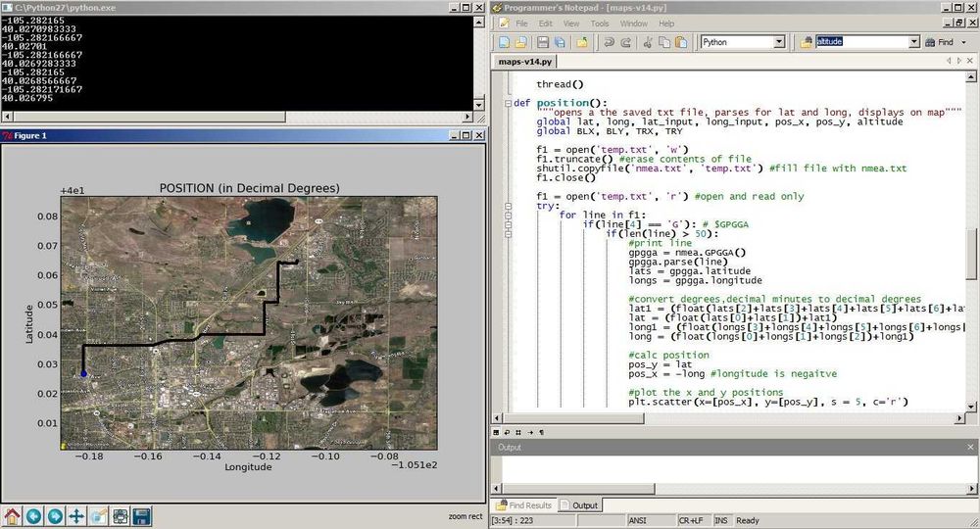
Task: Open the Python language scheme dropdown
Action: tap(779, 42)
